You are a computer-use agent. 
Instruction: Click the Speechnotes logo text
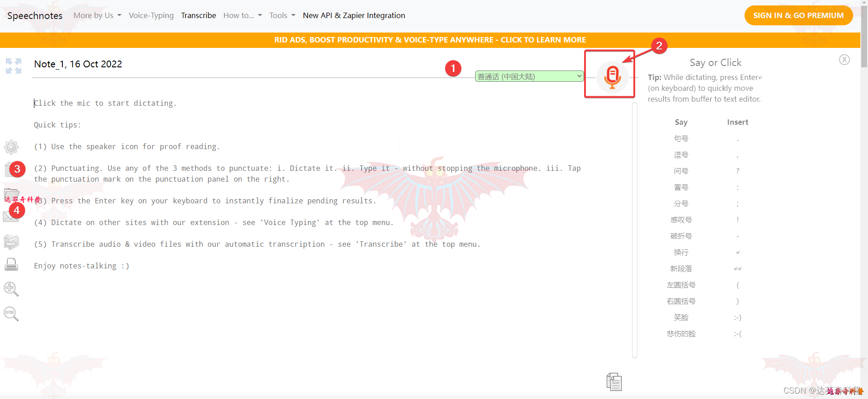(x=35, y=16)
